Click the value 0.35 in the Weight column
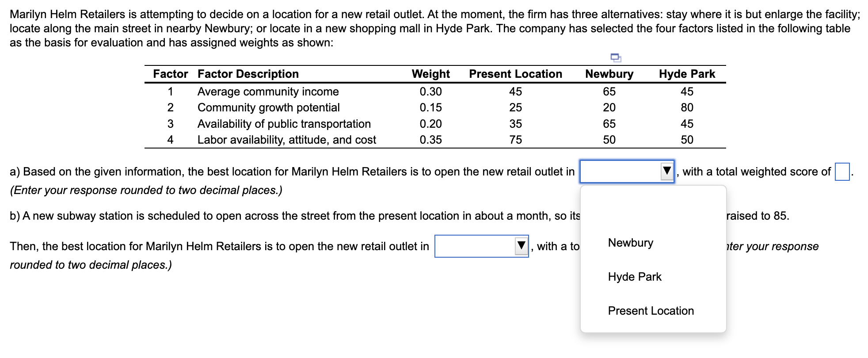The height and width of the screenshot is (358, 868). (430, 140)
